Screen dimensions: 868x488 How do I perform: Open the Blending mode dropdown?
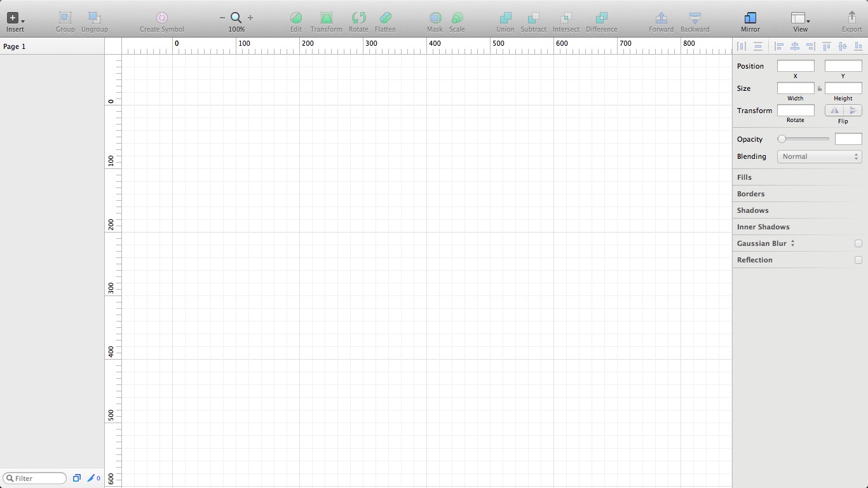click(x=819, y=156)
